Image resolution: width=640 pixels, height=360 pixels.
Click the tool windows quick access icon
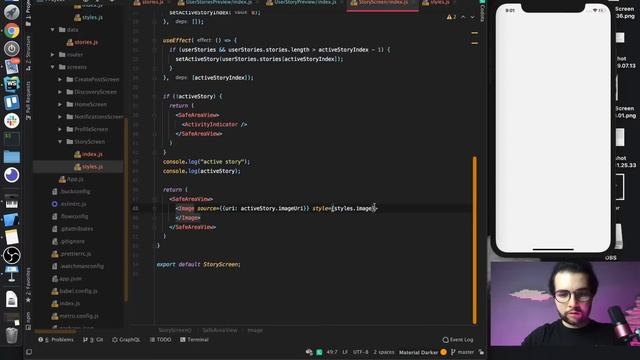tap(29, 352)
